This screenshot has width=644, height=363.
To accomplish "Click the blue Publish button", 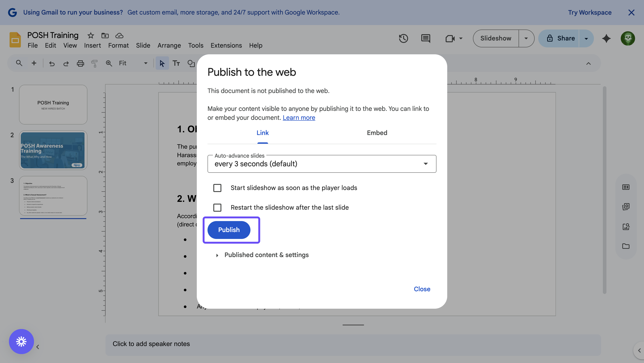I will point(229,230).
